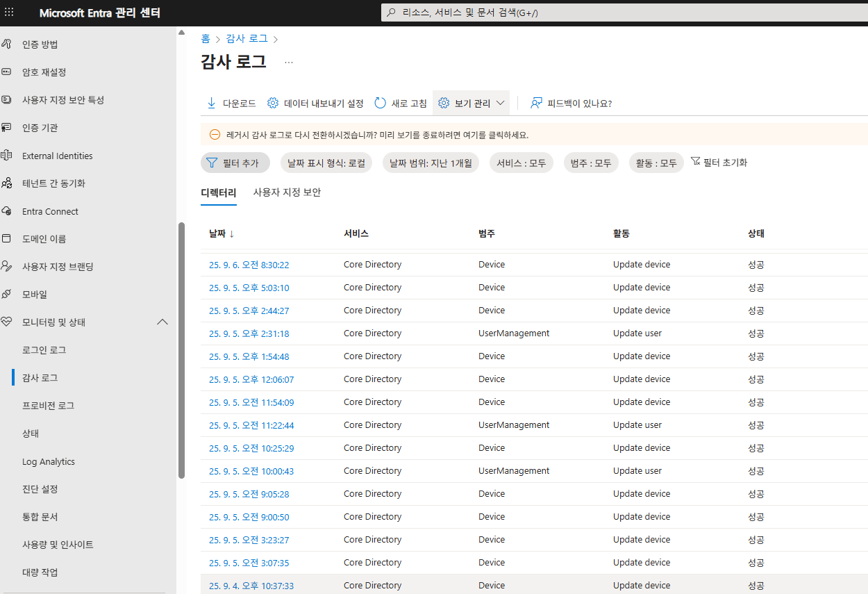
Task: Open log entry 25. 9. 5. 오후 2:31:18
Action: pyautogui.click(x=249, y=333)
